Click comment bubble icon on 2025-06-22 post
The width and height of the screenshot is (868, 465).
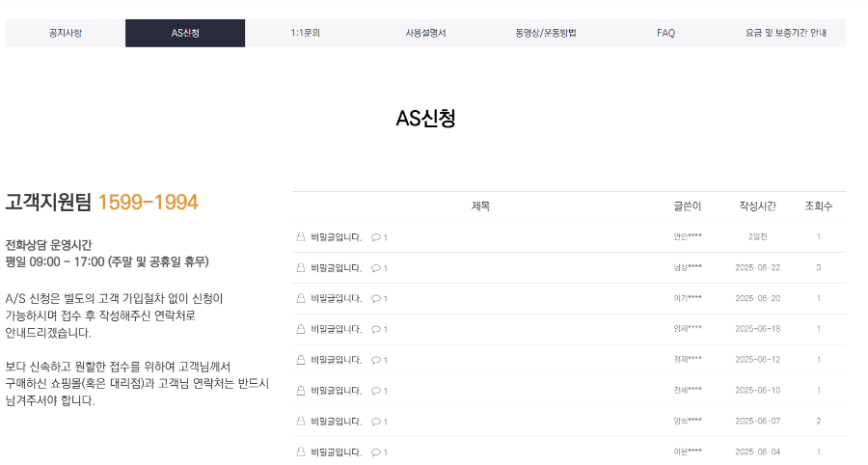pos(376,268)
